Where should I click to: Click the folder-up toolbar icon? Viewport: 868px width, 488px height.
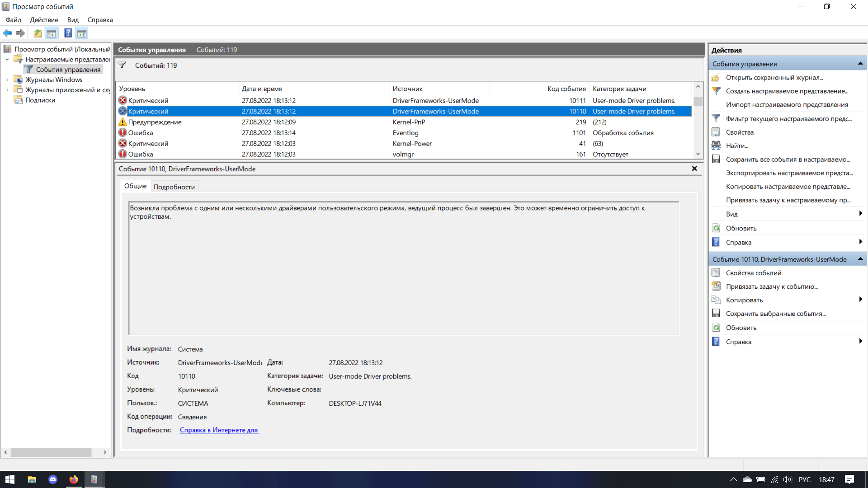point(38,33)
